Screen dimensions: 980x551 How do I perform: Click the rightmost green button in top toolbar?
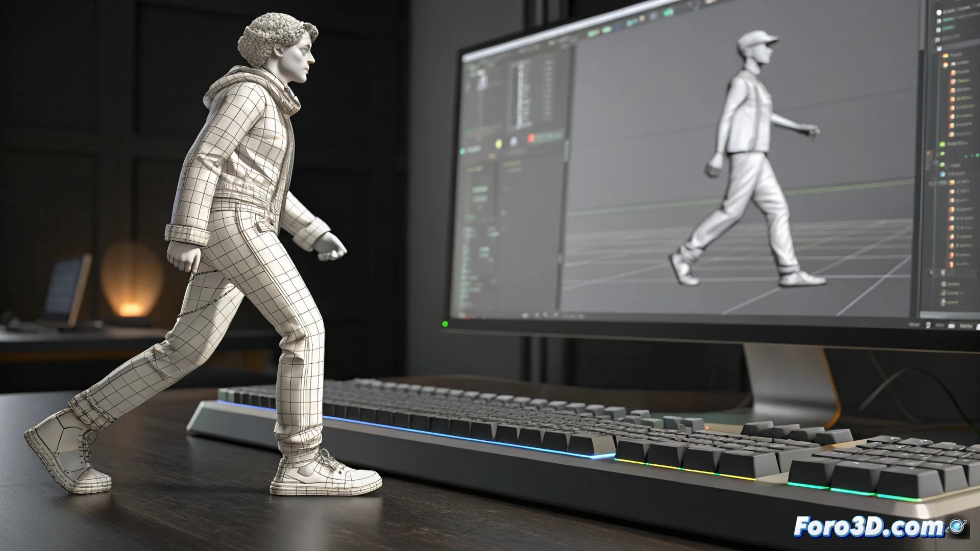point(668,13)
